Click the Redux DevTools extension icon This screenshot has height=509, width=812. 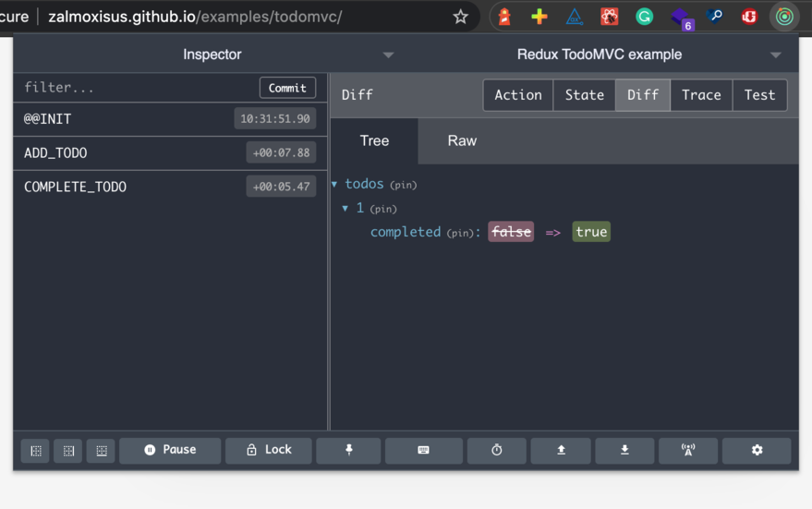[784, 17]
